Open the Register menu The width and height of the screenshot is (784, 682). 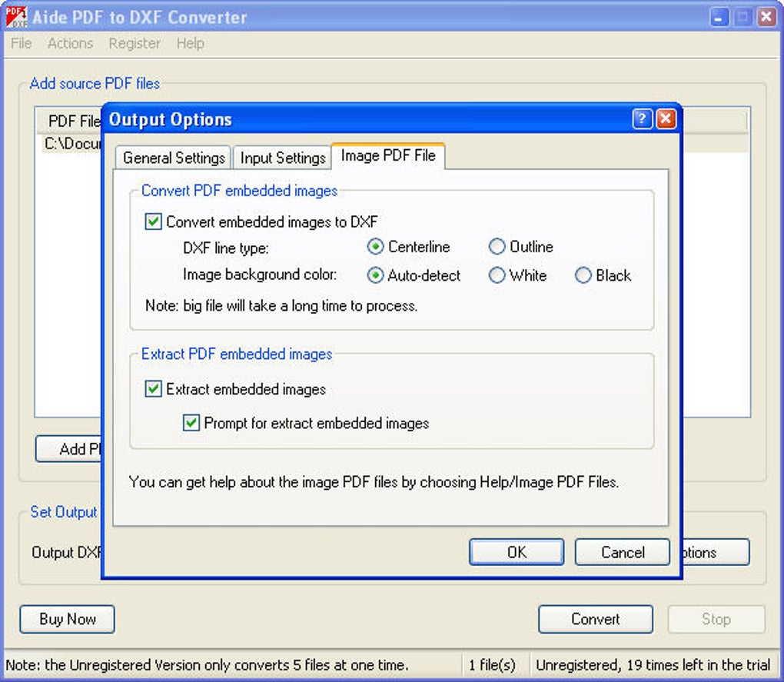(135, 43)
